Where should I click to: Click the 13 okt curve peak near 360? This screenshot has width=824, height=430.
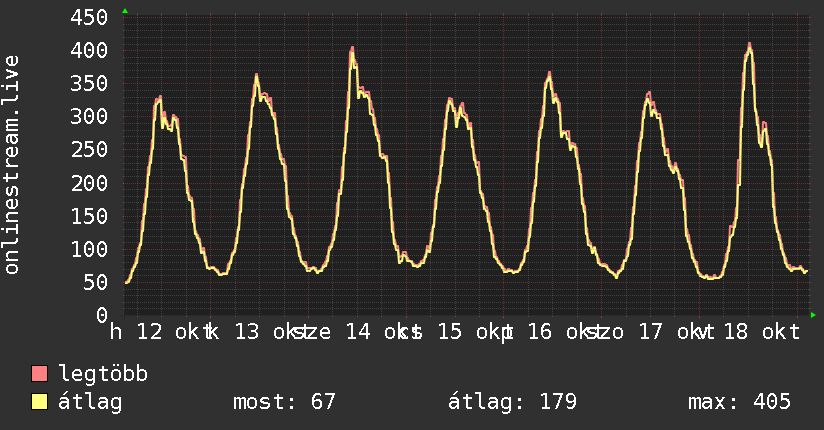(x=256, y=76)
